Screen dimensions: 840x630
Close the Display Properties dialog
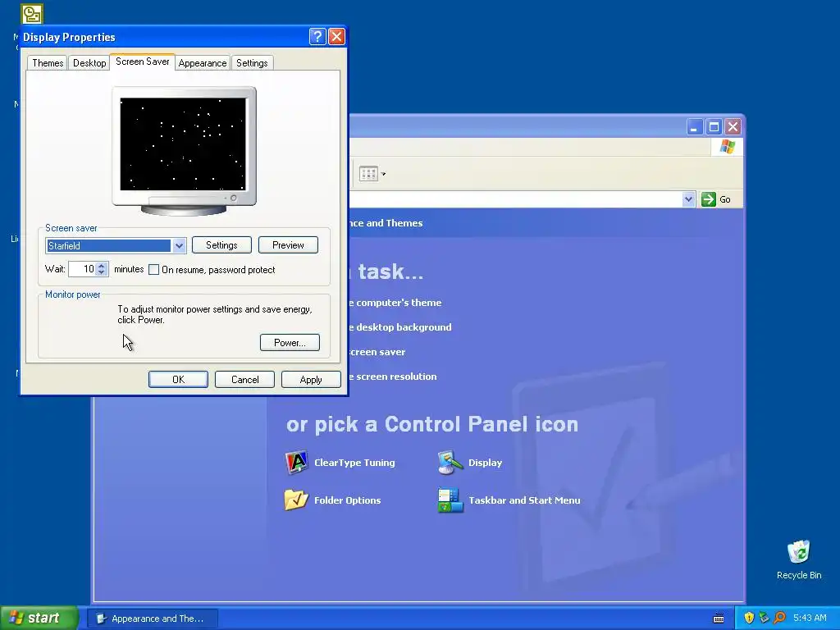pyautogui.click(x=336, y=36)
